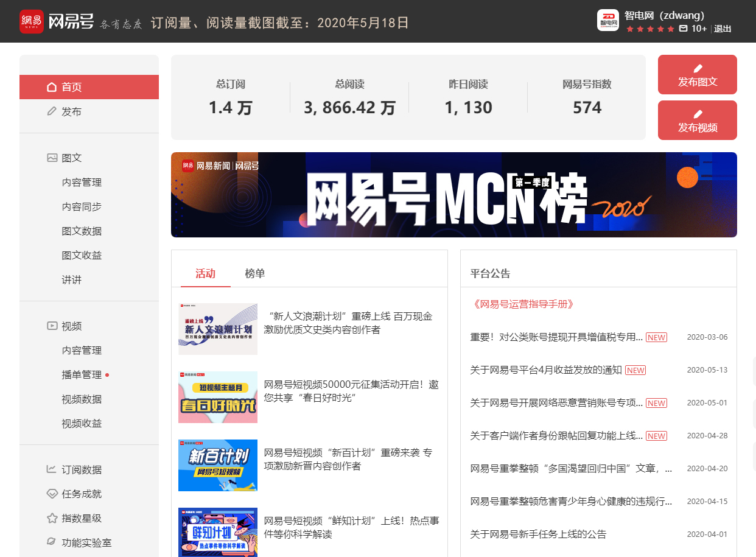Click the video play icon beside 视频

[x=52, y=326]
